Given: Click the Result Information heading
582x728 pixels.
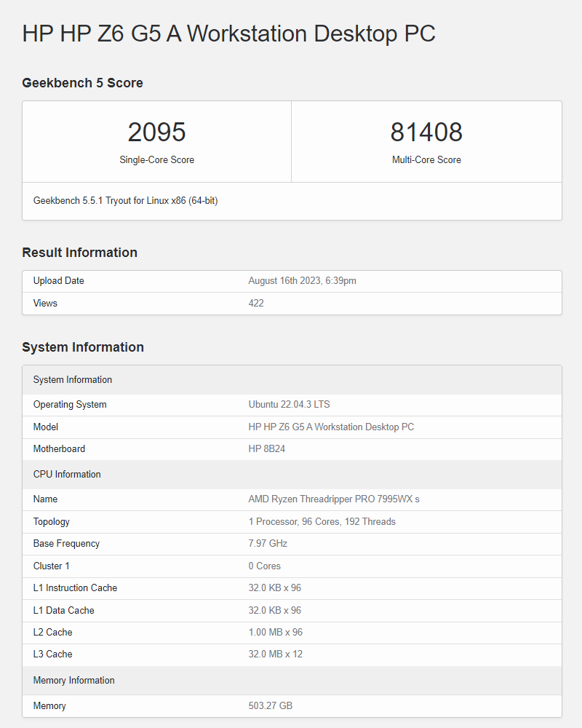Looking at the screenshot, I should 79,253.
